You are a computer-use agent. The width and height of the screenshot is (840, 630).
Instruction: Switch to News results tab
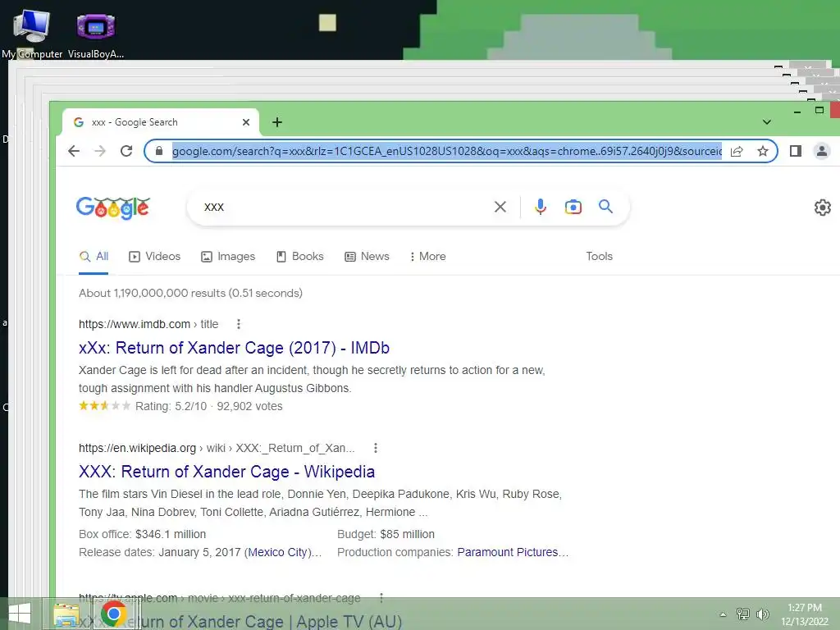[x=367, y=257]
